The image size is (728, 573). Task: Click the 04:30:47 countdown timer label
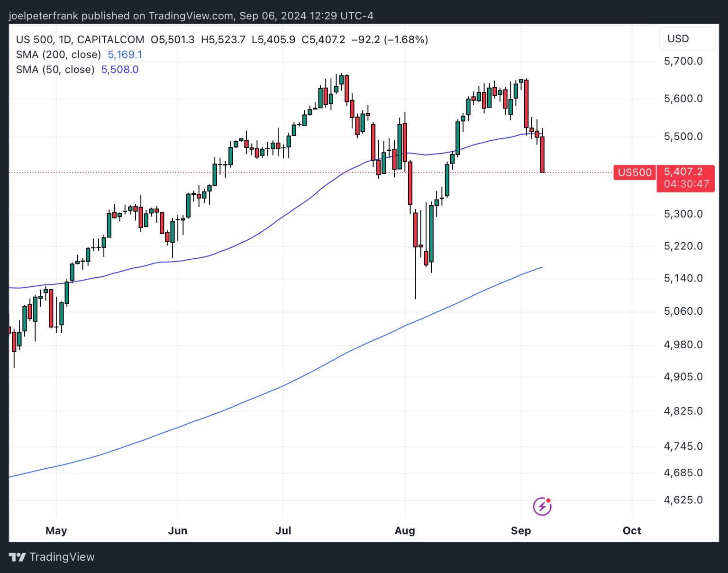coord(686,184)
